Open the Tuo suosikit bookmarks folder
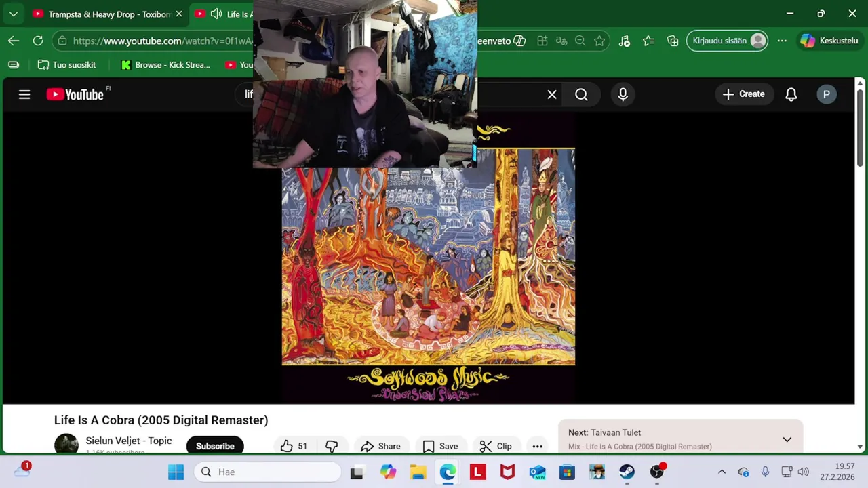The height and width of the screenshot is (488, 868). click(x=66, y=65)
